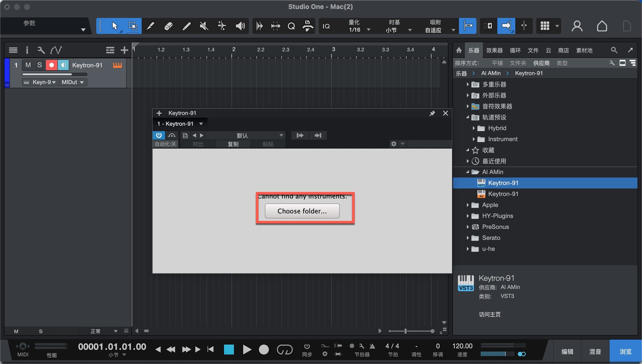The width and height of the screenshot is (642, 364).
Task: Adjust the Keytron-91 track volume slider
Action: coord(55,74)
